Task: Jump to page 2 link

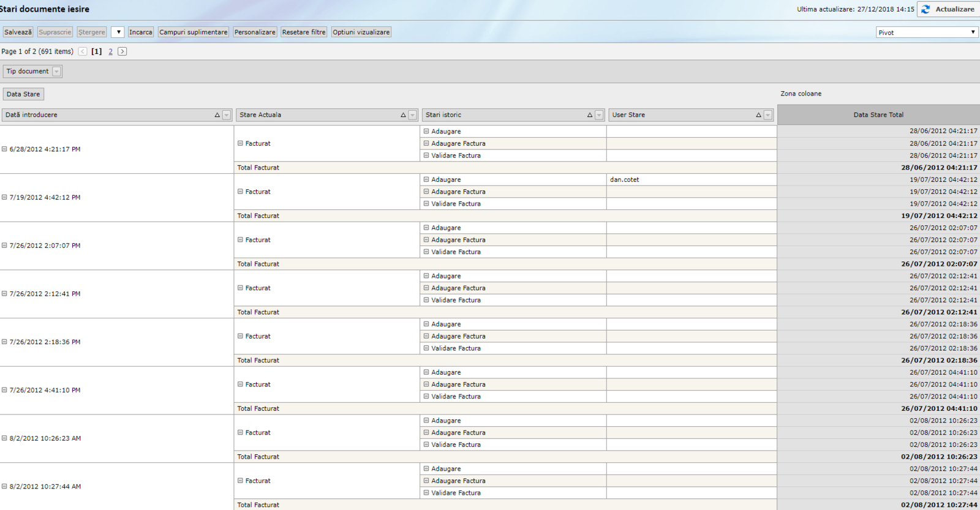Action: 110,51
